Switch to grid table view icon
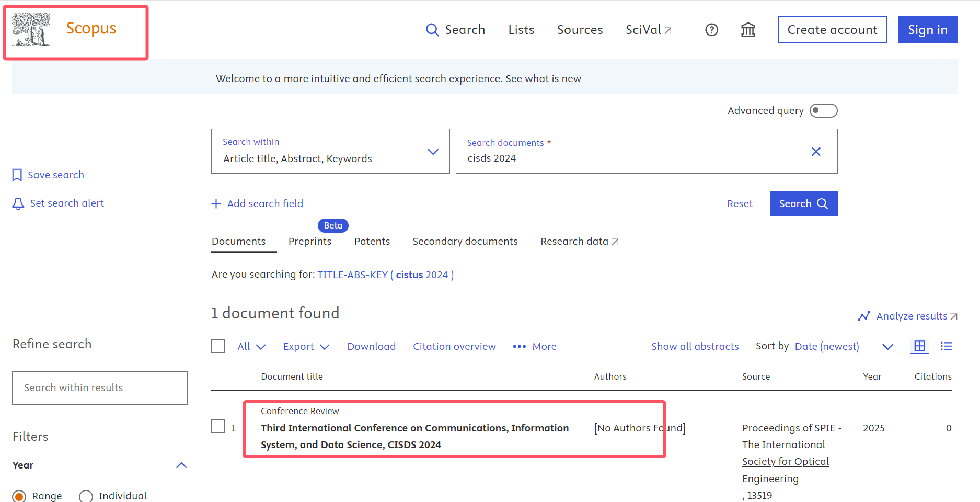Screen dimensions: 980x502 pos(919,346)
